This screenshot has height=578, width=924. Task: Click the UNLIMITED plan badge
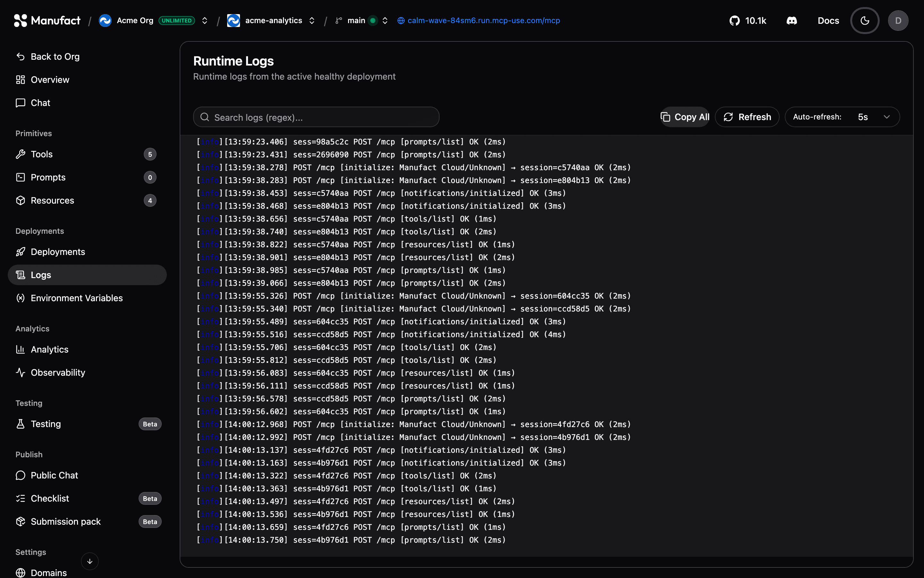[176, 21]
